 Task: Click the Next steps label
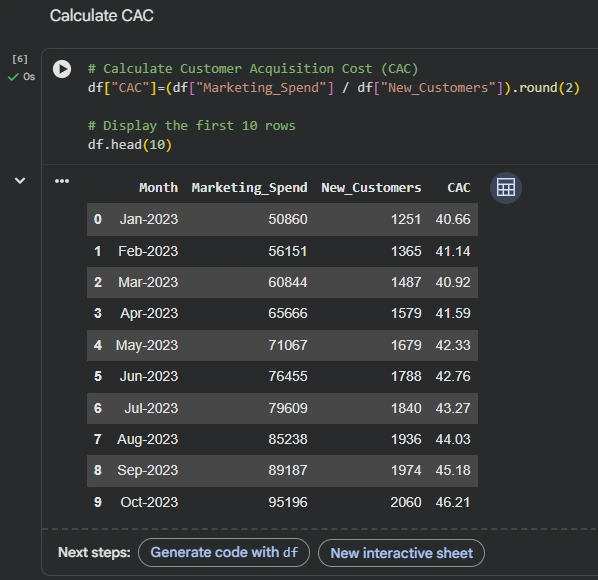(94, 553)
